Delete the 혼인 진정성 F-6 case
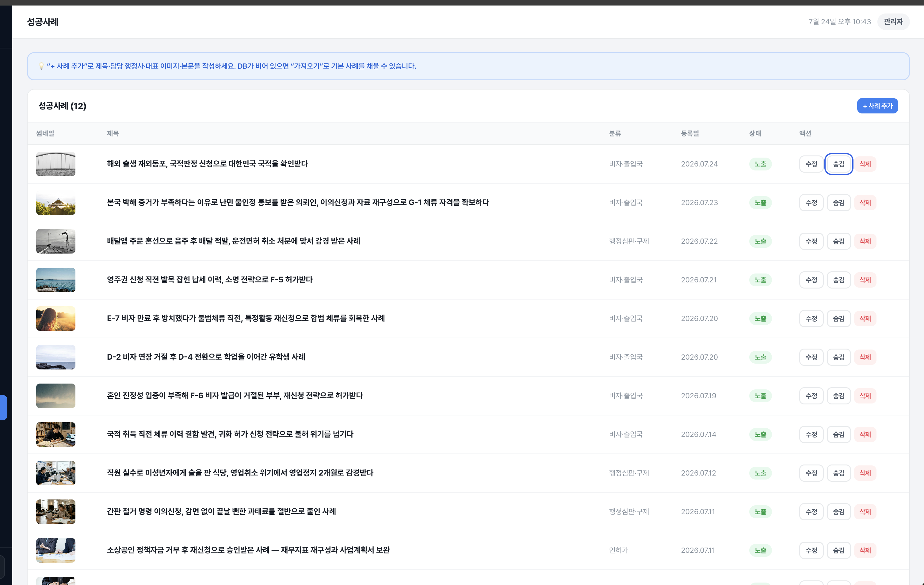924x585 pixels. (865, 396)
